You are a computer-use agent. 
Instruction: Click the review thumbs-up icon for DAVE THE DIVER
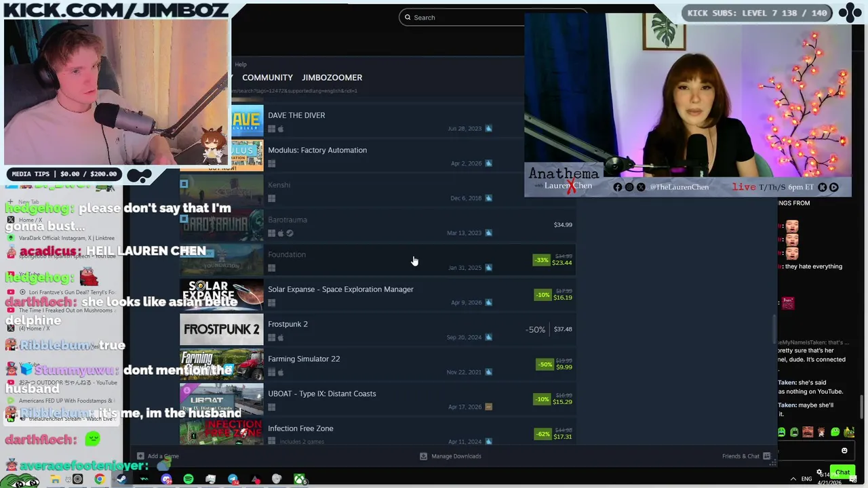tap(488, 128)
